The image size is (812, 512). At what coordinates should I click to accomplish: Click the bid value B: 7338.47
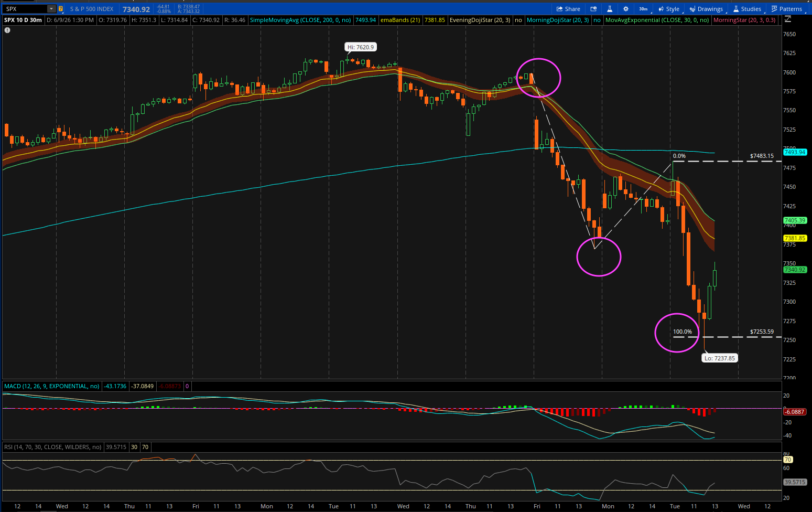click(189, 7)
